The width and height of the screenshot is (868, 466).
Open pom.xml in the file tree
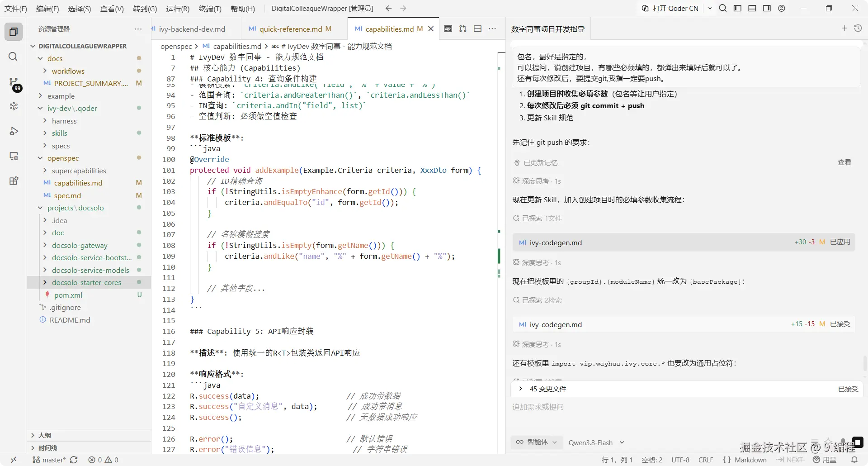point(68,295)
